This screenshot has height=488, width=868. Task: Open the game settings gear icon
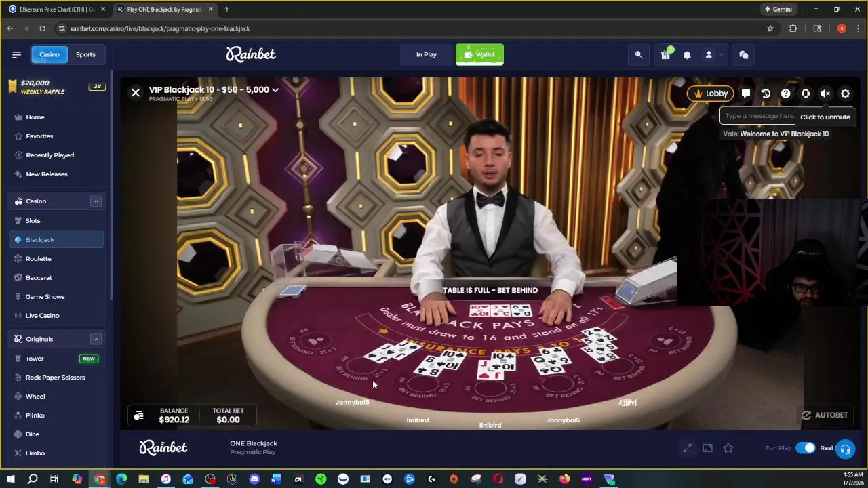coord(846,94)
